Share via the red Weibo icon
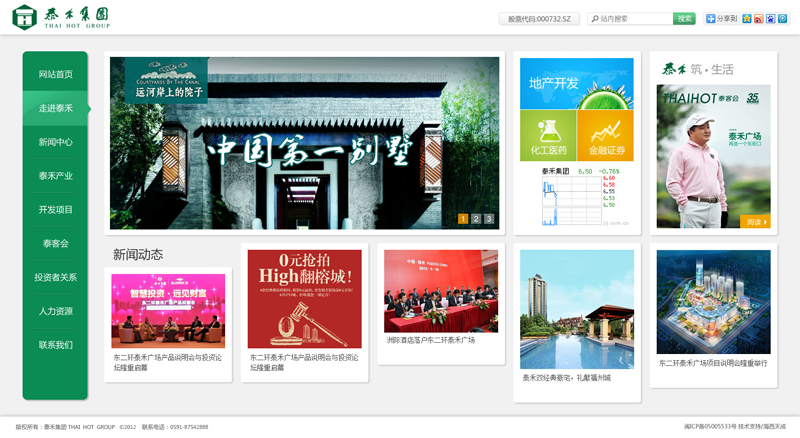Image resolution: width=800 pixels, height=438 pixels. click(759, 19)
